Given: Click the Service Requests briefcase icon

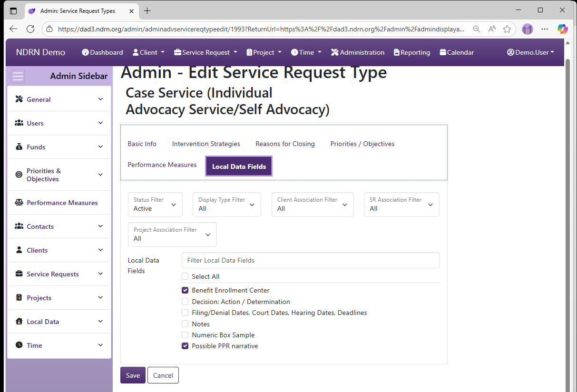Looking at the screenshot, I should click(19, 274).
